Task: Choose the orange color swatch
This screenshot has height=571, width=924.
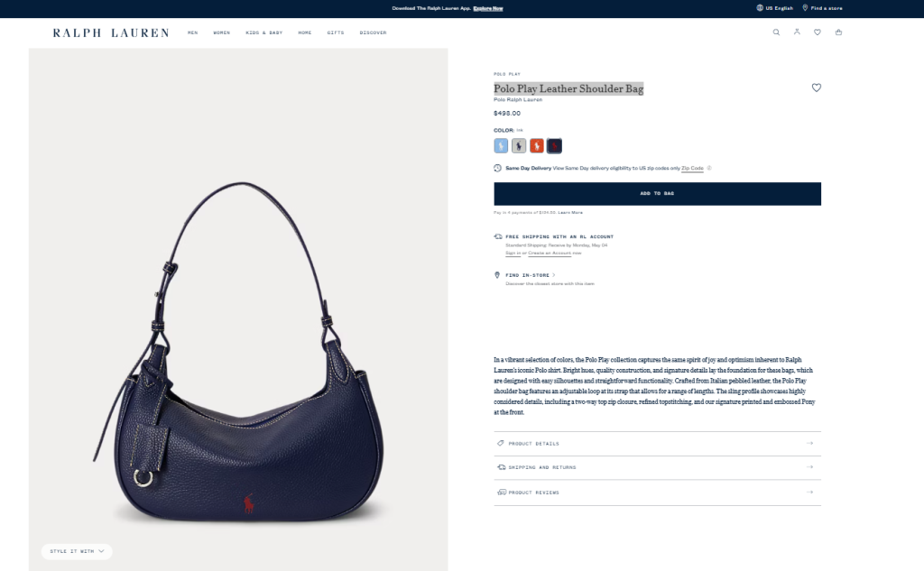Action: tap(536, 145)
